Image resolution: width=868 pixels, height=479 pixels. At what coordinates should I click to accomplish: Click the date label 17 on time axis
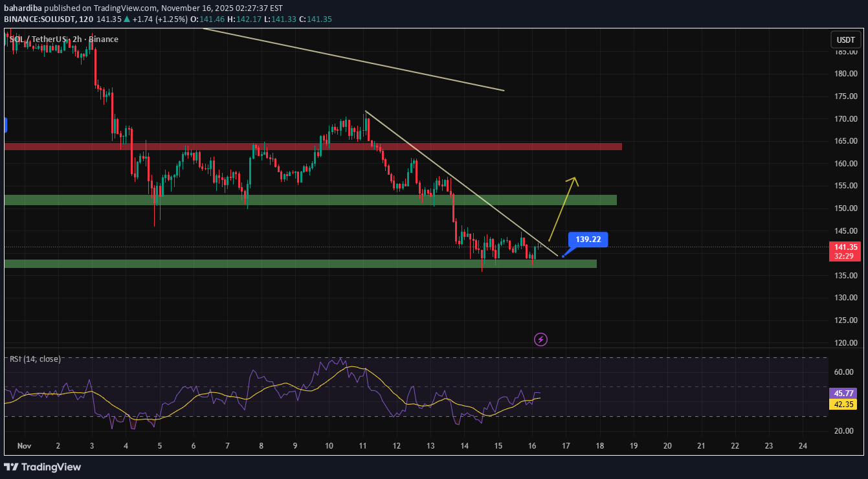[x=566, y=446]
